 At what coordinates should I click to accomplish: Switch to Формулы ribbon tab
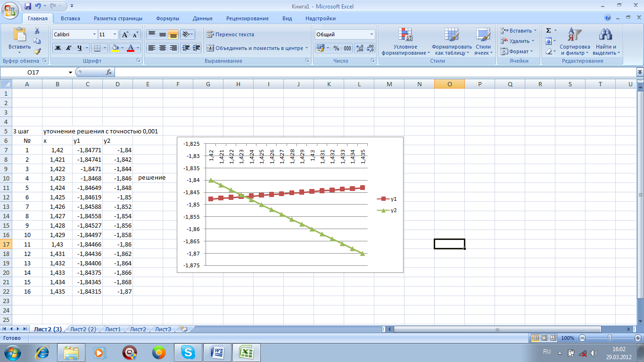click(167, 18)
